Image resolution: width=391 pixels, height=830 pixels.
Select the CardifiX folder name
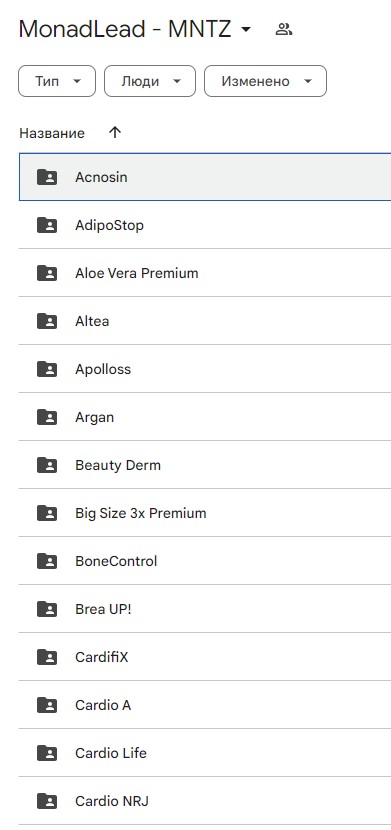coord(102,657)
